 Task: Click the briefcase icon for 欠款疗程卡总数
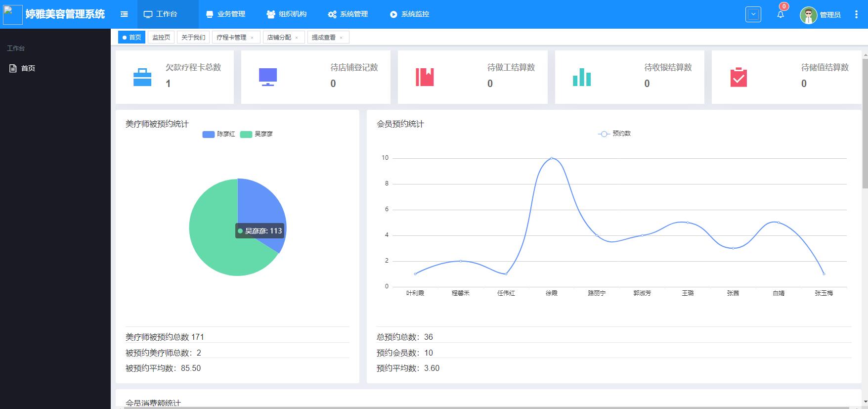click(x=142, y=77)
